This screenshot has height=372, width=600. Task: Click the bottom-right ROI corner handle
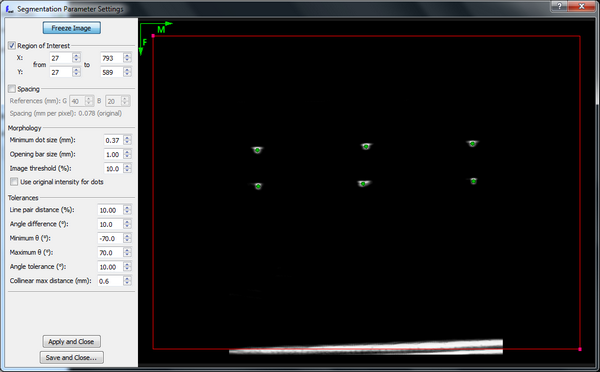580,349
